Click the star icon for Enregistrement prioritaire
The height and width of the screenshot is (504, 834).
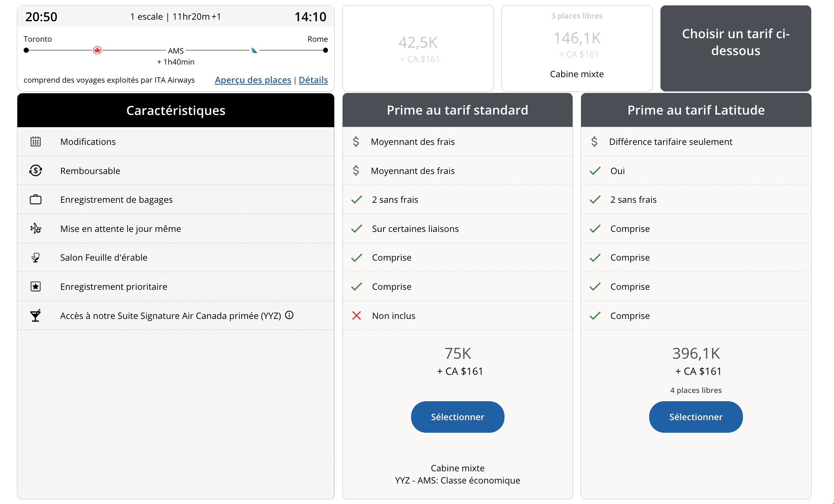point(35,286)
